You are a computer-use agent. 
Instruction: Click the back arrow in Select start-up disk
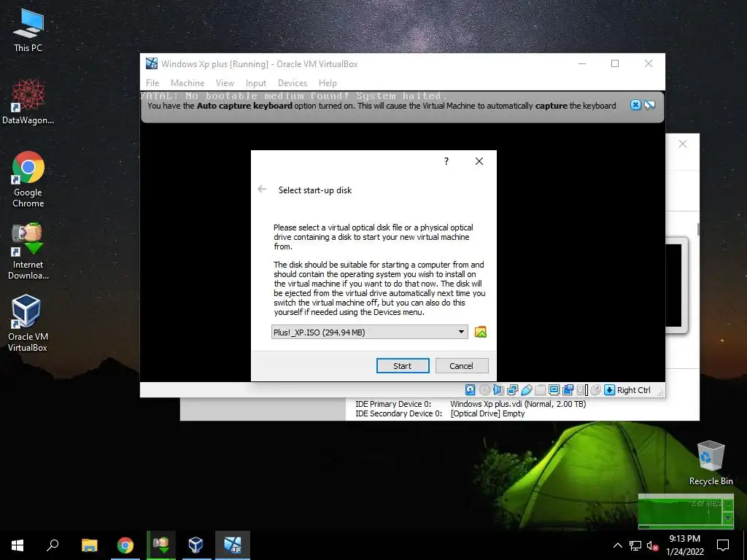262,189
